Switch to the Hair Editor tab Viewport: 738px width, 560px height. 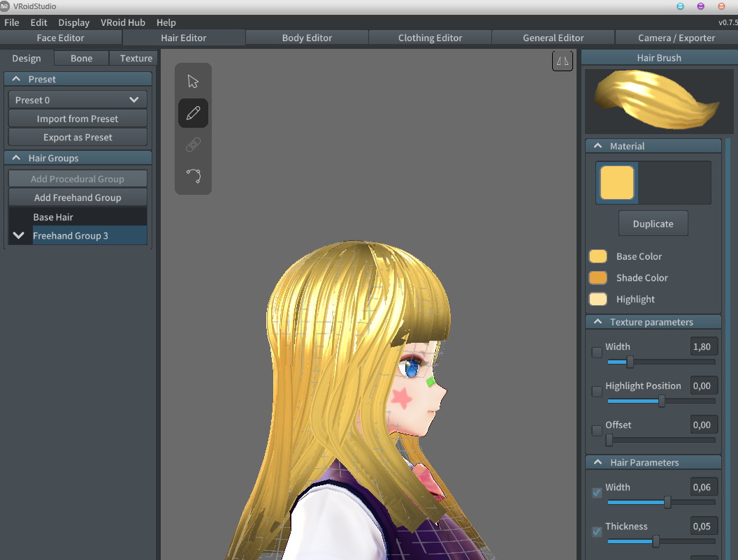184,38
